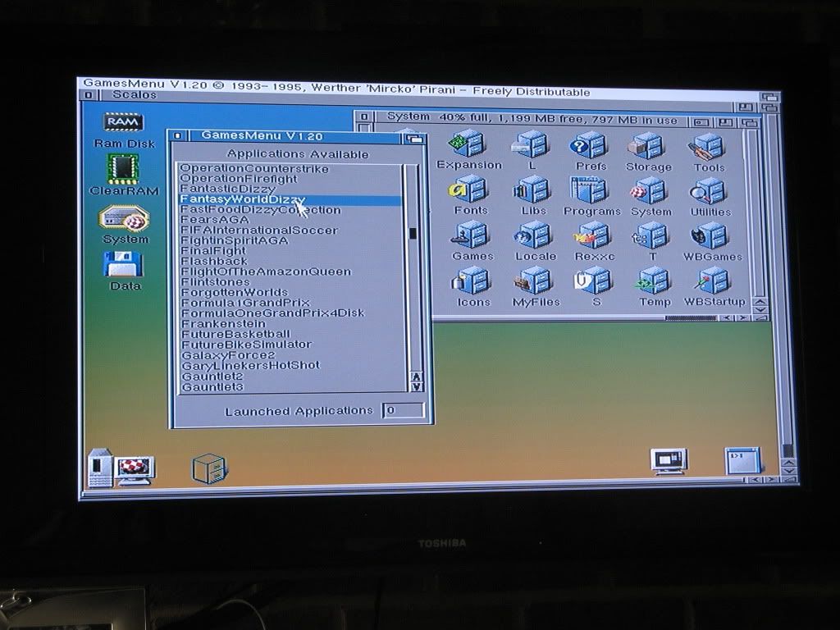Screen dimensions: 840x630
Task: Select OperationFirefight in the games list
Action: (x=290, y=178)
